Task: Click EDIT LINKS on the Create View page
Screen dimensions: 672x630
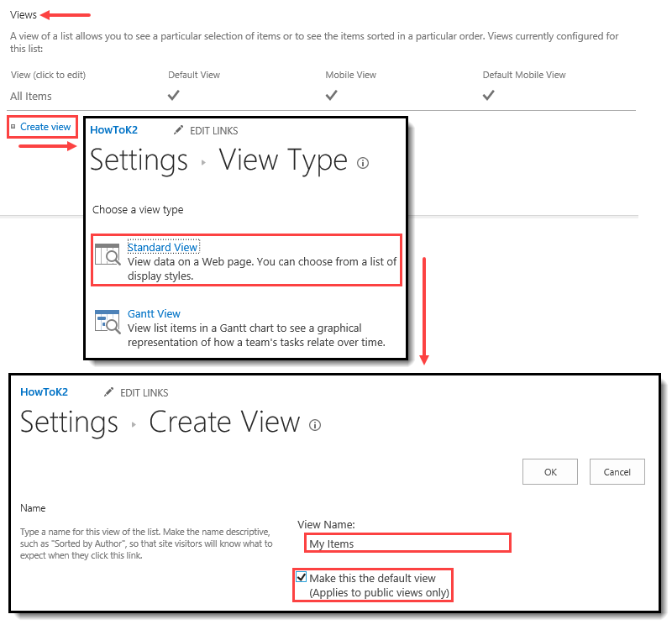Action: pyautogui.click(x=143, y=392)
